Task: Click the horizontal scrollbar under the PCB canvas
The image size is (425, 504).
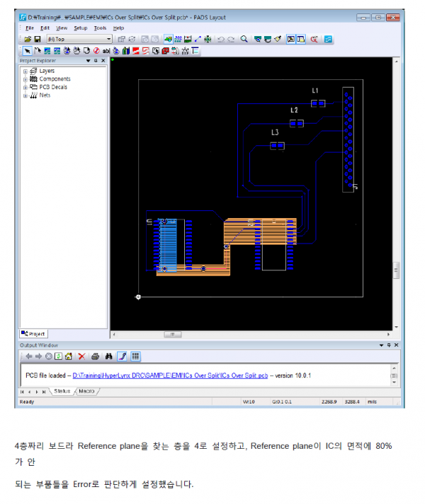Action: (x=248, y=333)
